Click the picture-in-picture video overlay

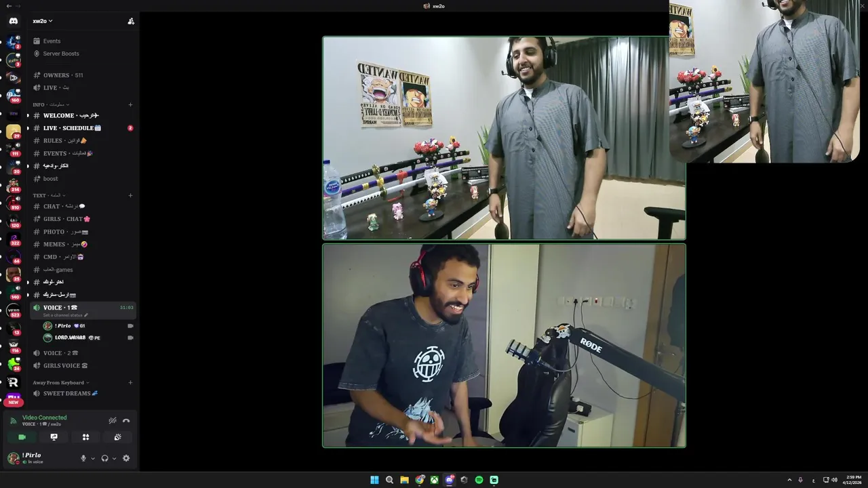point(764,81)
